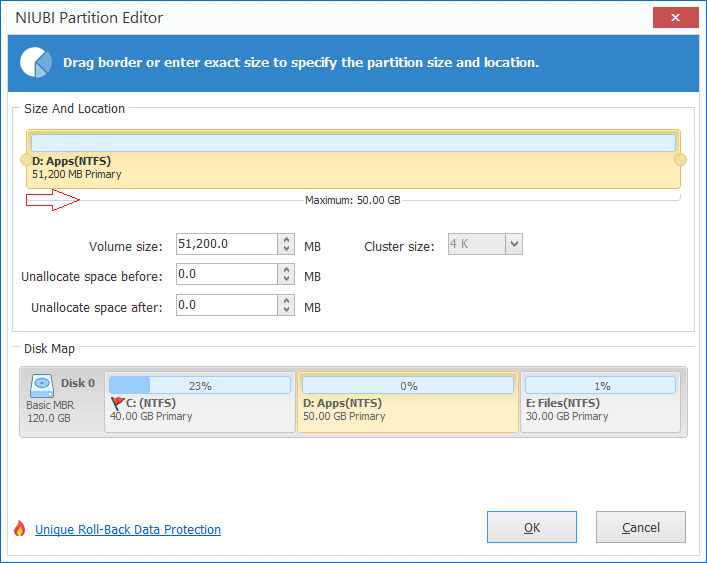Click the Unallocate space before field

(x=227, y=274)
